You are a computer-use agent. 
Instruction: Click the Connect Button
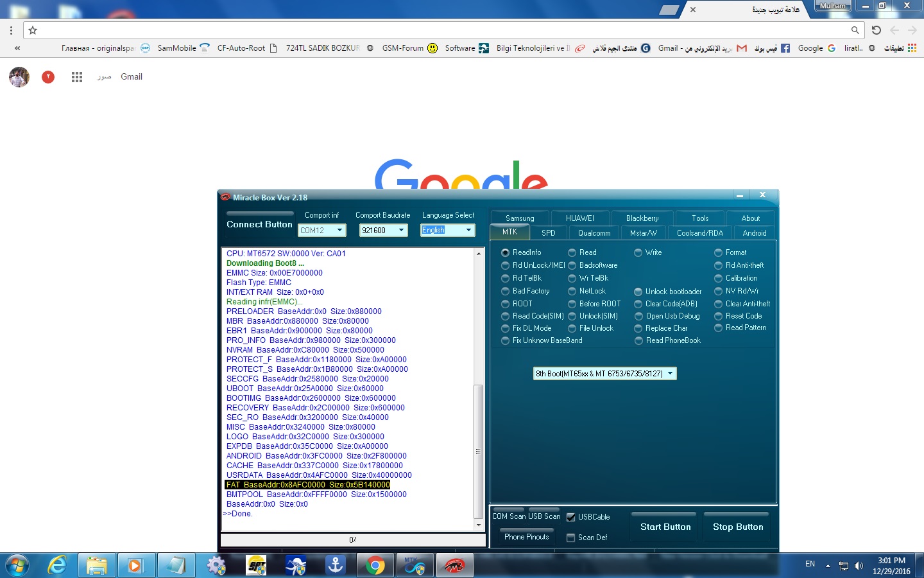(259, 224)
